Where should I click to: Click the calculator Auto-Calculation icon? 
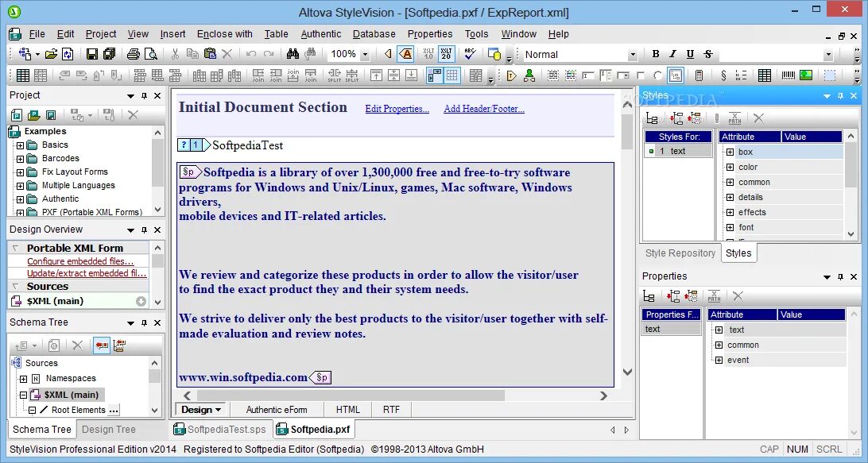coord(699,75)
